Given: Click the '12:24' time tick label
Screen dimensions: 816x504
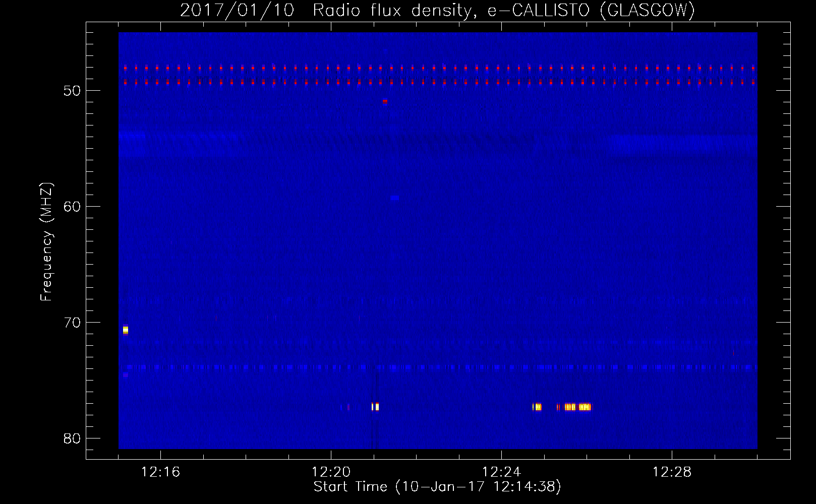Looking at the screenshot, I should click(x=501, y=472).
